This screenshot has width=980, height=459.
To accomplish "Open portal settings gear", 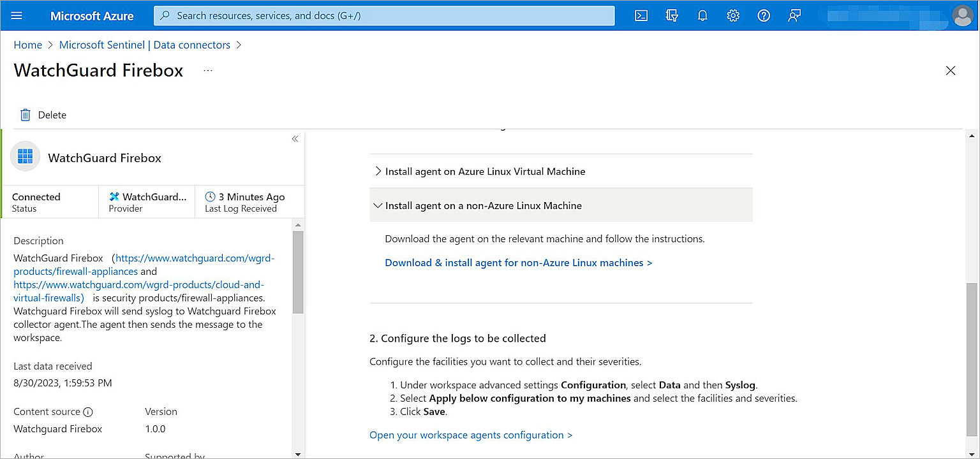I will pos(732,15).
